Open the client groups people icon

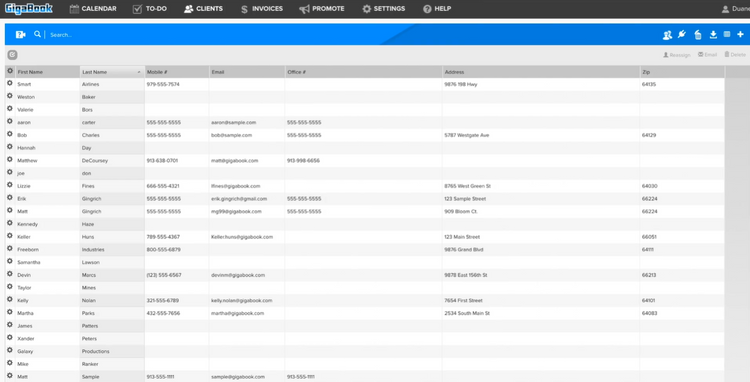pyautogui.click(x=667, y=34)
